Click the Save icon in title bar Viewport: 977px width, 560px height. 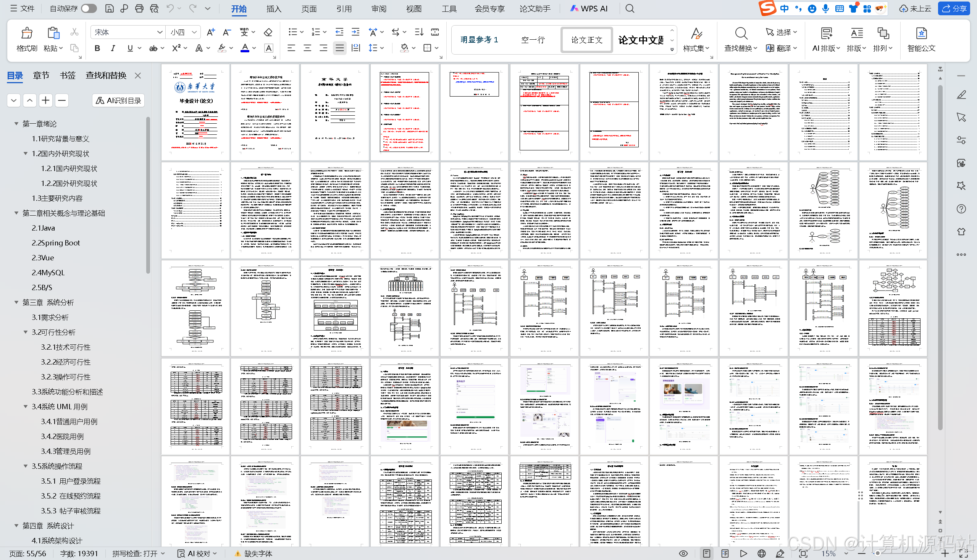(x=110, y=8)
